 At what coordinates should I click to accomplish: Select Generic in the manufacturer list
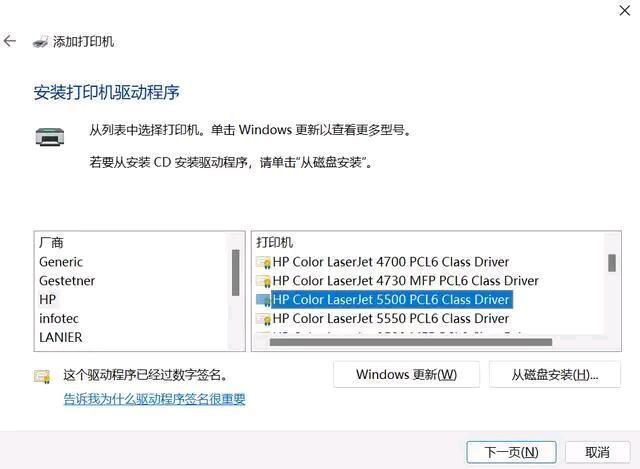[61, 262]
